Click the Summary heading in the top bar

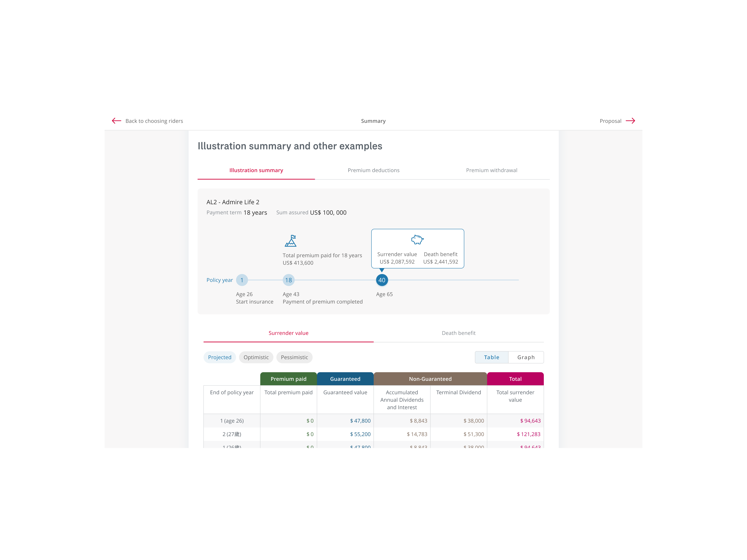373,121
